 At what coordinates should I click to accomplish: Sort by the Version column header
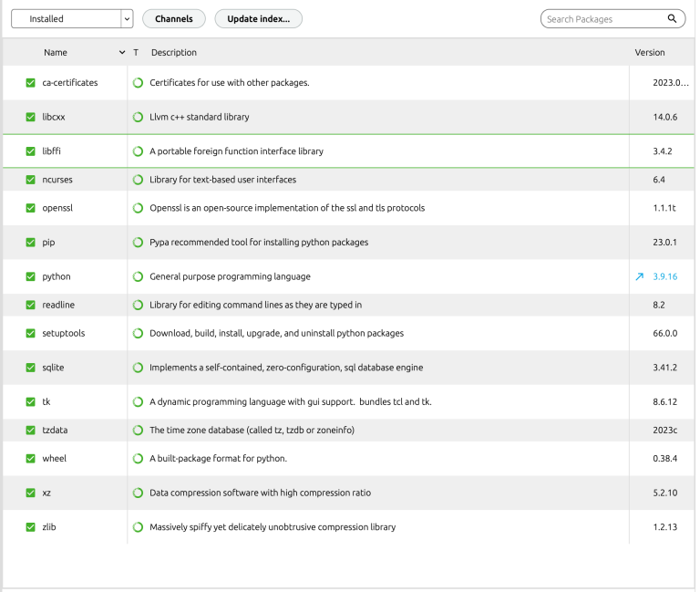click(x=650, y=53)
